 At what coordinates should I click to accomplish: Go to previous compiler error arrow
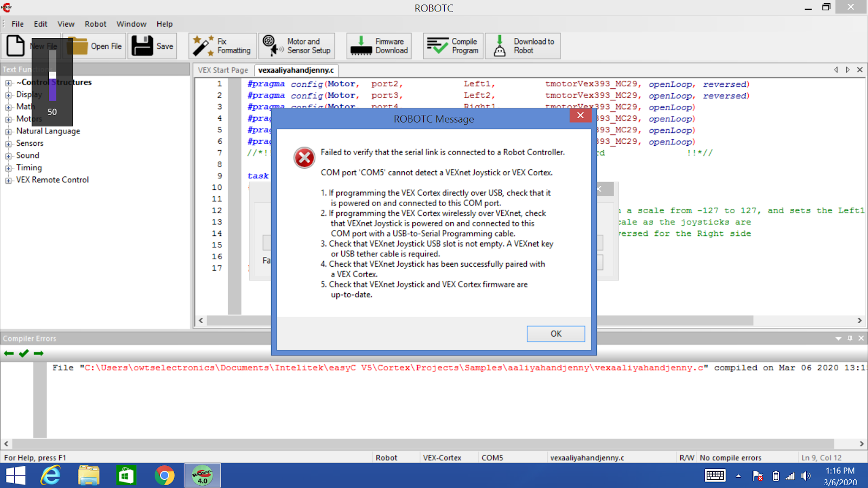click(9, 354)
